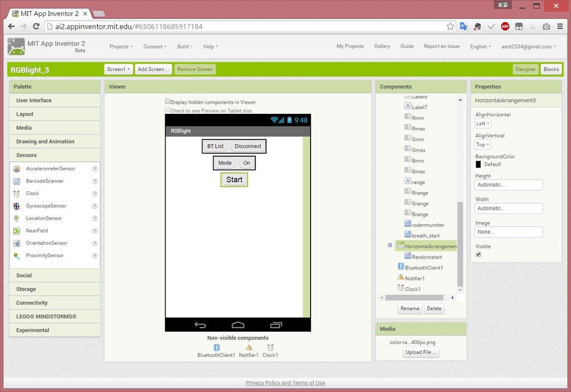Click the Remove Screen button
This screenshot has height=392, width=571.
click(x=195, y=69)
